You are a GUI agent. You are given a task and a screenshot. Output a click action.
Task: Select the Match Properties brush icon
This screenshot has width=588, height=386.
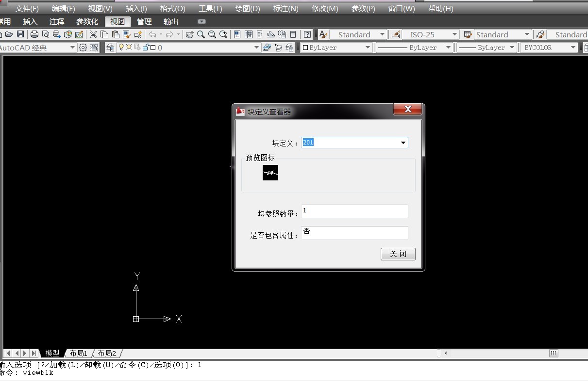click(x=127, y=34)
